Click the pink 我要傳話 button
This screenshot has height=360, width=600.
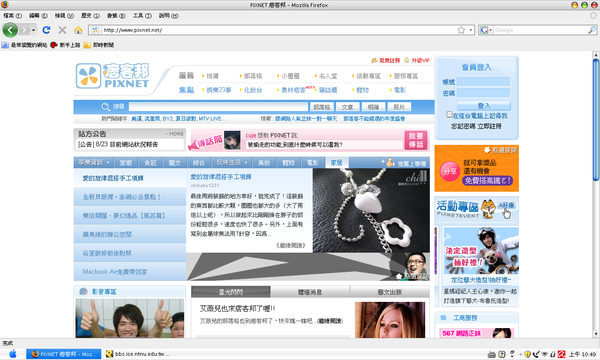click(416, 140)
